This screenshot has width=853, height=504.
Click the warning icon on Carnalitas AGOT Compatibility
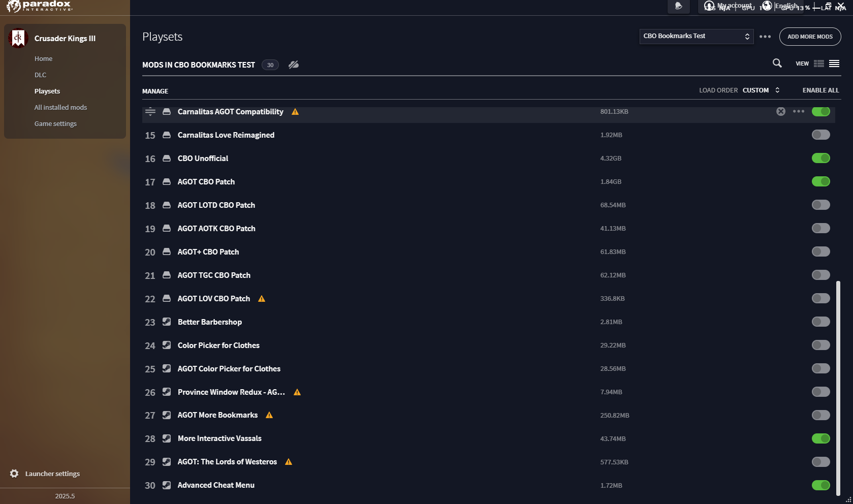(295, 112)
